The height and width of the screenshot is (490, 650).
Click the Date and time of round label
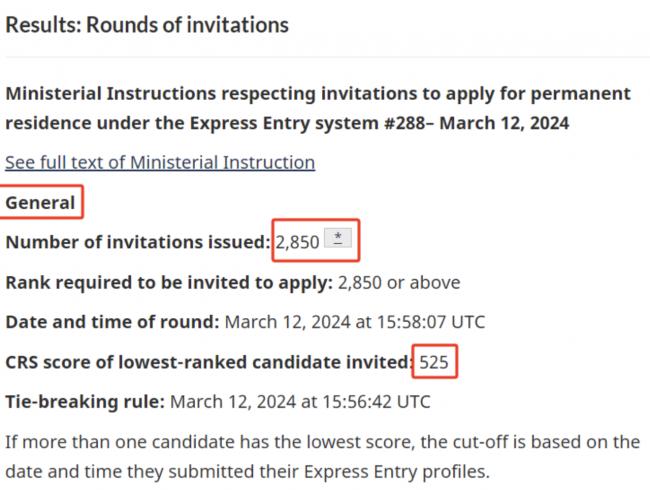tap(112, 322)
